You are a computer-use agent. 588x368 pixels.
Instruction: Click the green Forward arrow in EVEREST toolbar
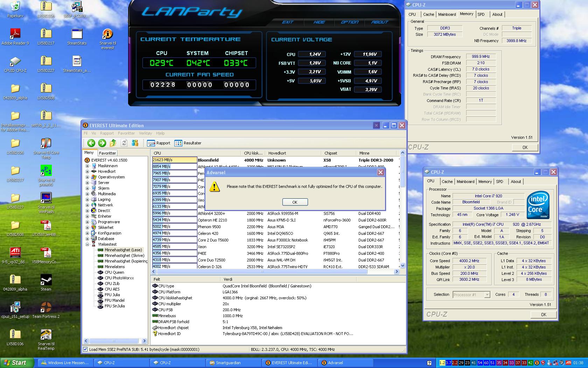(102, 143)
